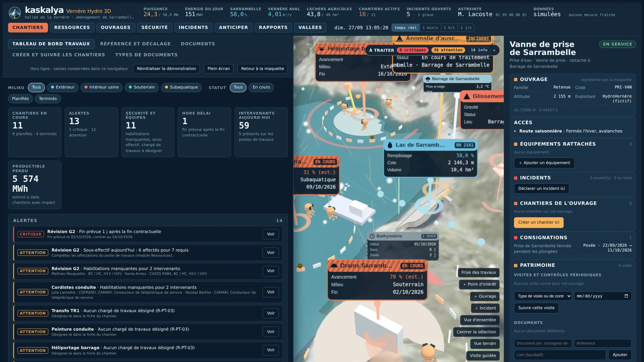Switch to the RESSOURCES tab
The image size is (644, 362).
(72, 28)
